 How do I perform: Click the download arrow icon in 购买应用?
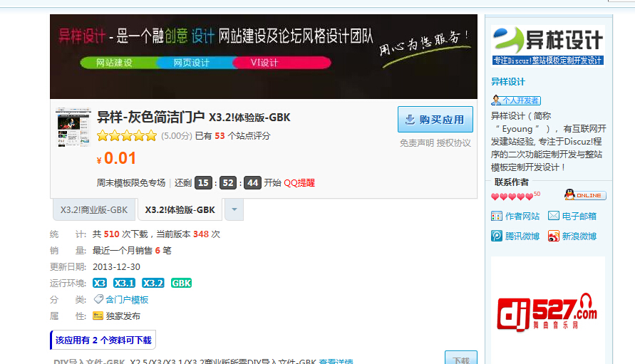(x=410, y=120)
